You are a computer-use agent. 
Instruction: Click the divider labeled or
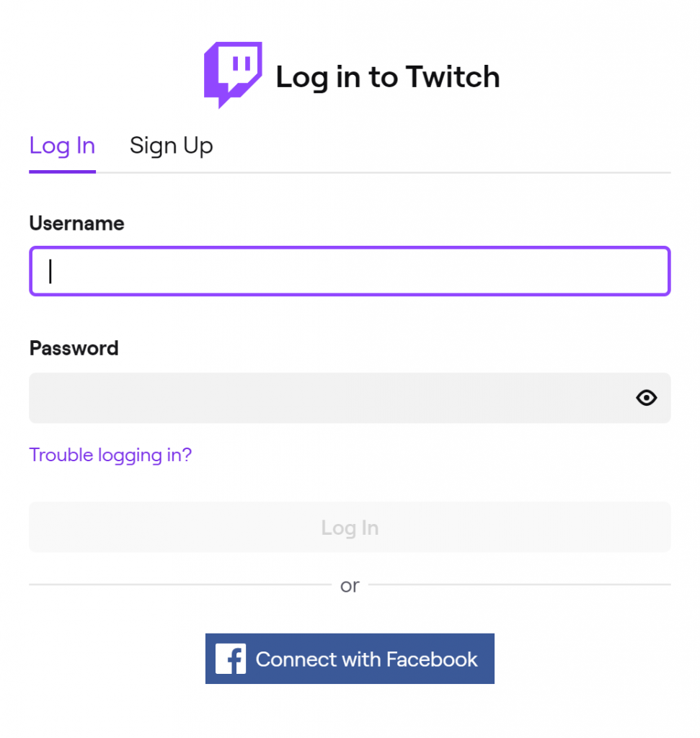[350, 585]
